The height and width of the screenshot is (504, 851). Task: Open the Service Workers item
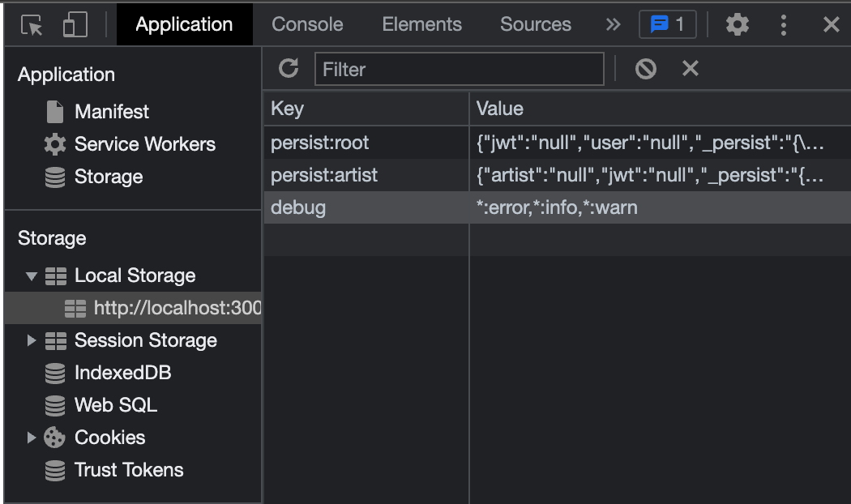145,144
